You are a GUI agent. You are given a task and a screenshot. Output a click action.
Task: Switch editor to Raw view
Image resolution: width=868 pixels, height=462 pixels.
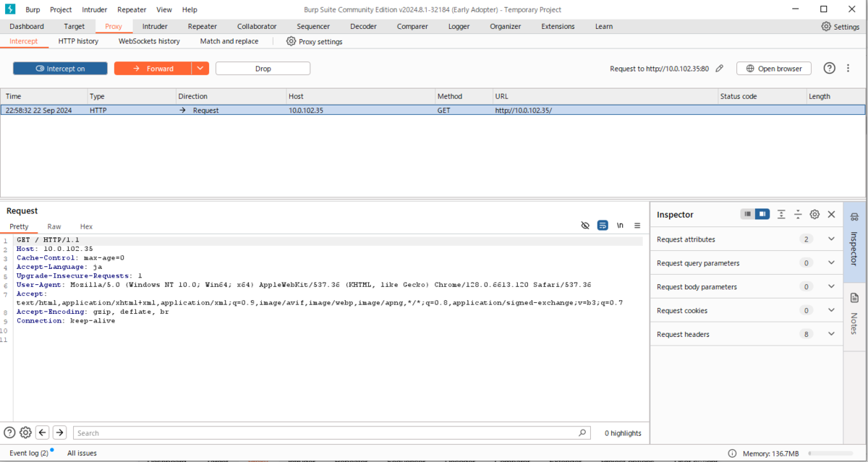pos(54,226)
